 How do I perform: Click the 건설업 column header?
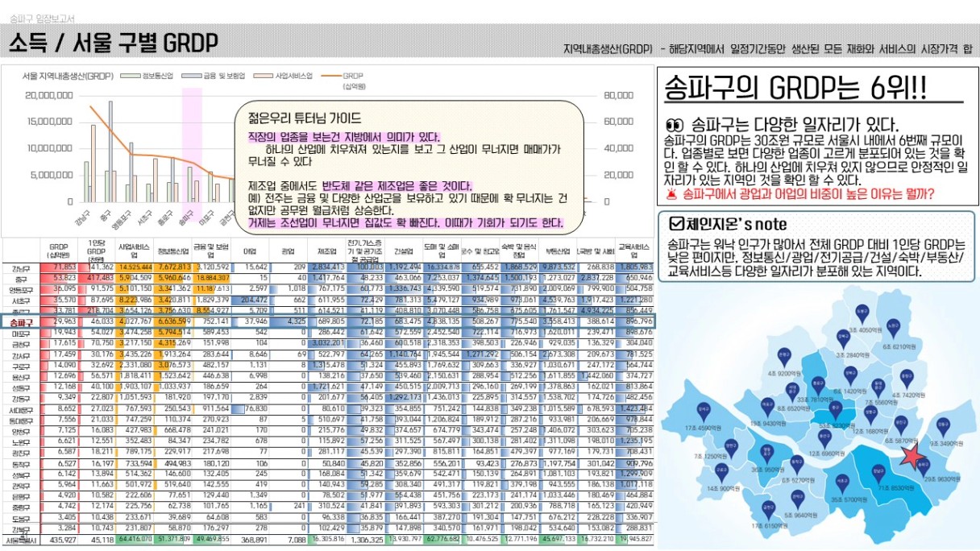402,251
